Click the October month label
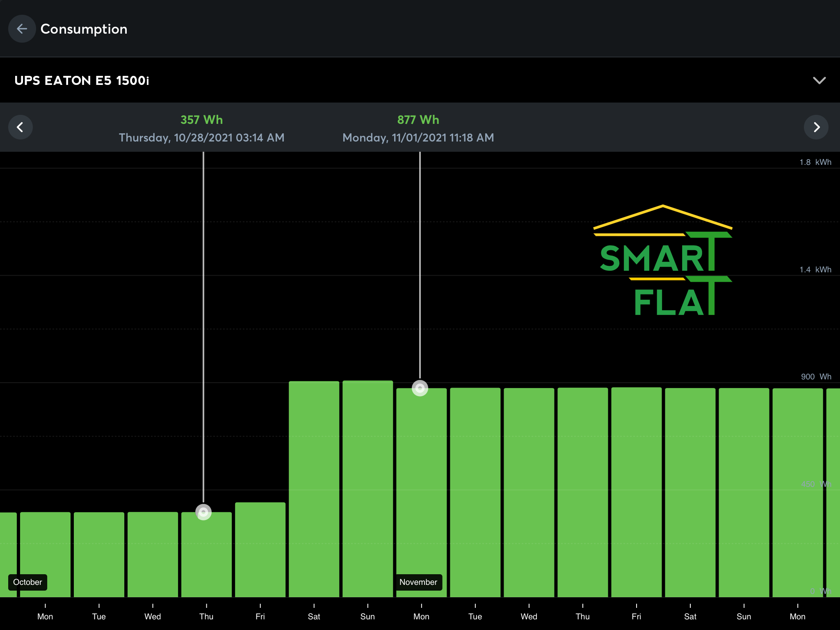The height and width of the screenshot is (630, 840). click(x=27, y=582)
